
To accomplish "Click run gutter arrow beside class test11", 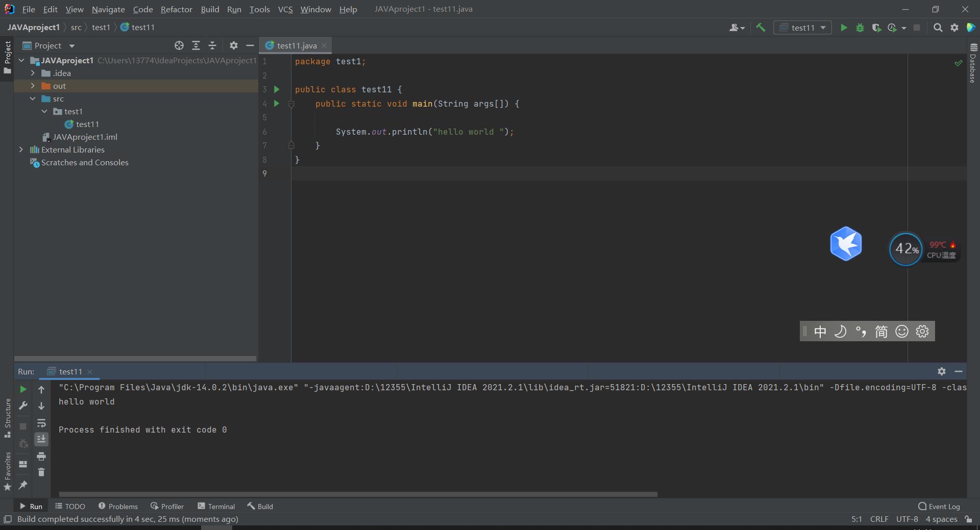I will 277,89.
